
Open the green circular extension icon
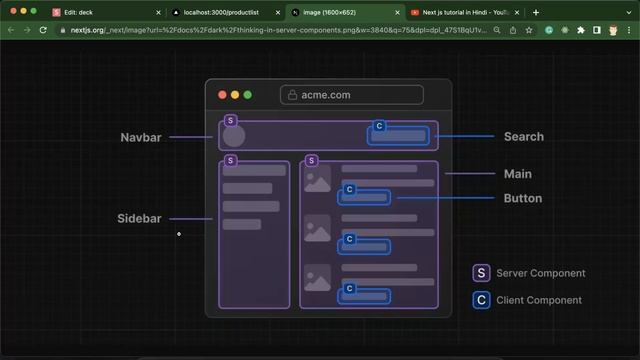[x=549, y=30]
